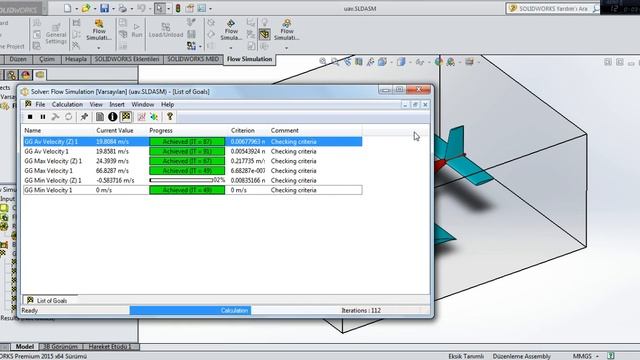Click the Achieved bar of GG Max Velocity 1
640x360 pixels.
(x=187, y=171)
